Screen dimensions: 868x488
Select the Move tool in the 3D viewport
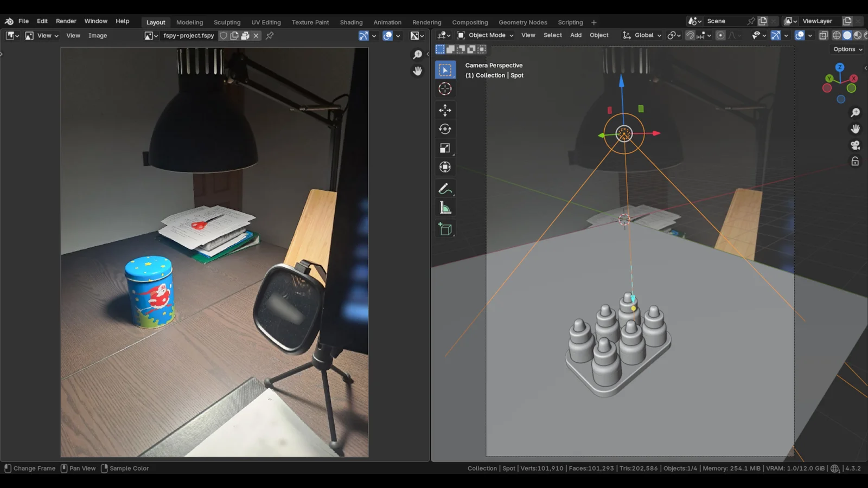(445, 110)
